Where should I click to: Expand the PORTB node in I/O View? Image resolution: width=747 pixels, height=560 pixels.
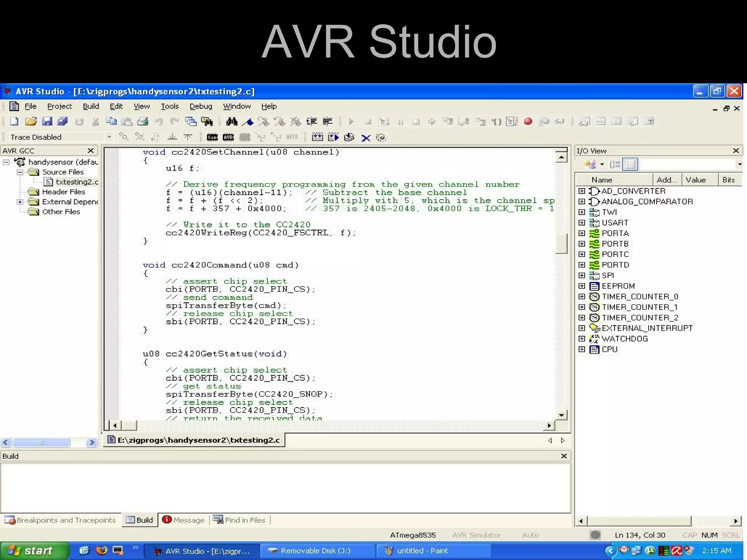coord(582,244)
